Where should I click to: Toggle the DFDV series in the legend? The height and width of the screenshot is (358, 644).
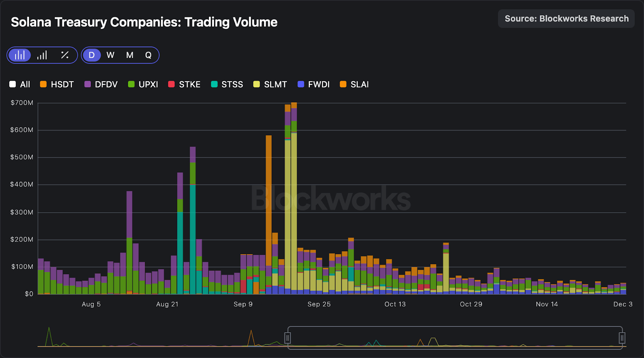(101, 84)
